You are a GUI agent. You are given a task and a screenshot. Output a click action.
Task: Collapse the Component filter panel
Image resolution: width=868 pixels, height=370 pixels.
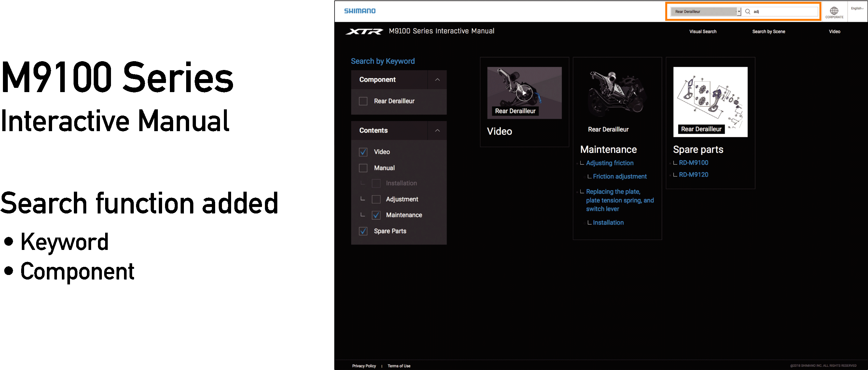click(437, 79)
